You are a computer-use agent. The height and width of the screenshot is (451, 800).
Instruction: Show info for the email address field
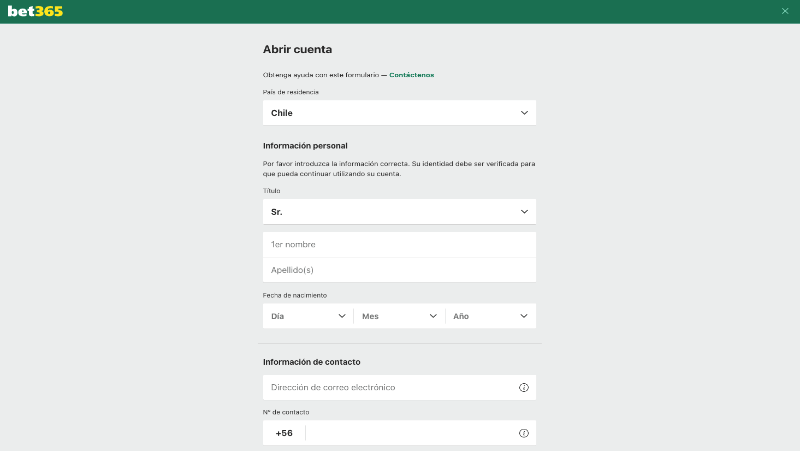(524, 387)
